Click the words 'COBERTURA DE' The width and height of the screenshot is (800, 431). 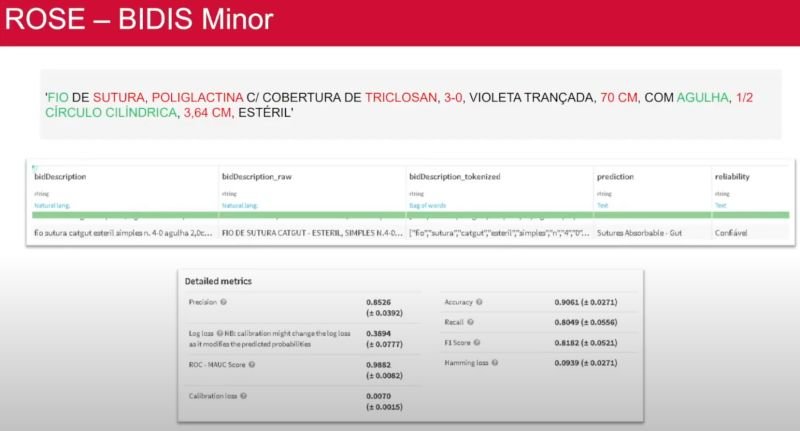[312, 97]
